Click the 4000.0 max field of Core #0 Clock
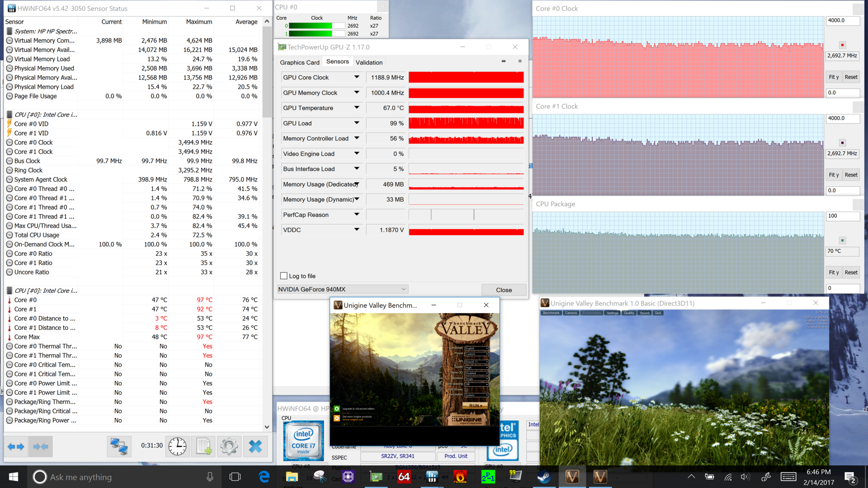Viewport: 868px width, 488px height. click(842, 20)
